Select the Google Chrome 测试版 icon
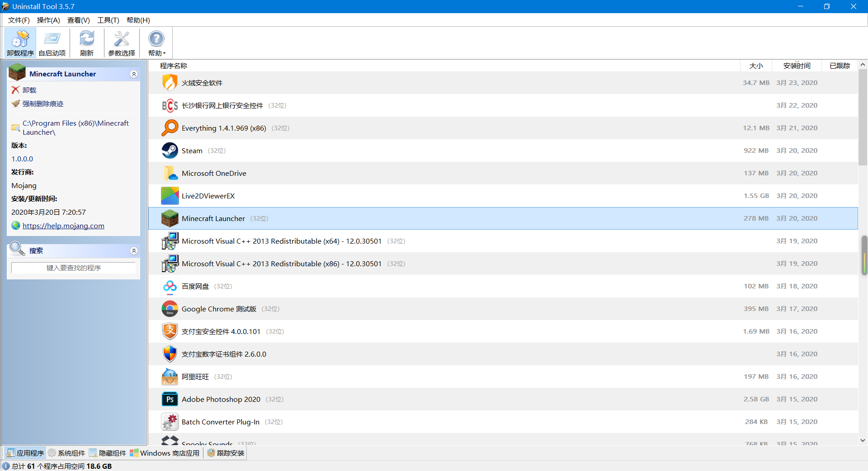The image size is (868, 471). click(x=170, y=309)
